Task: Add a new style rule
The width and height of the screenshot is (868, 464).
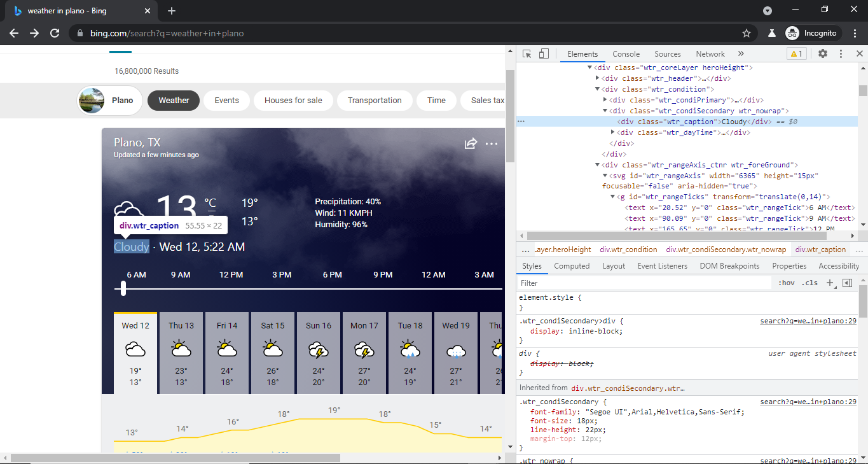Action: click(829, 283)
